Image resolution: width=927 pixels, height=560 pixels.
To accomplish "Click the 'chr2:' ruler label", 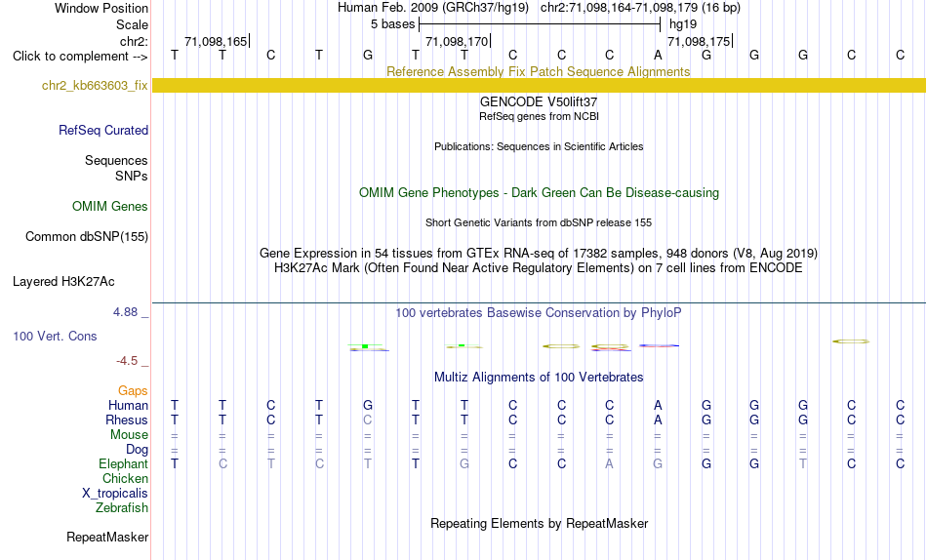I will coord(134,41).
